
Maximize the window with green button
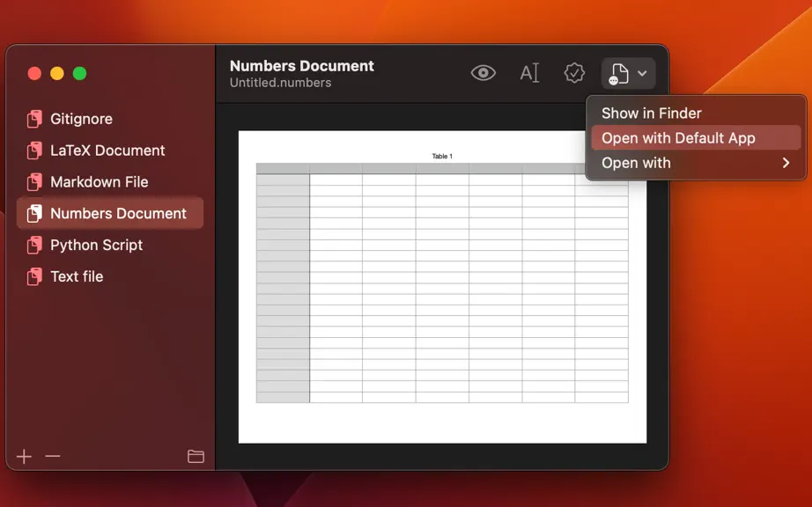point(80,73)
